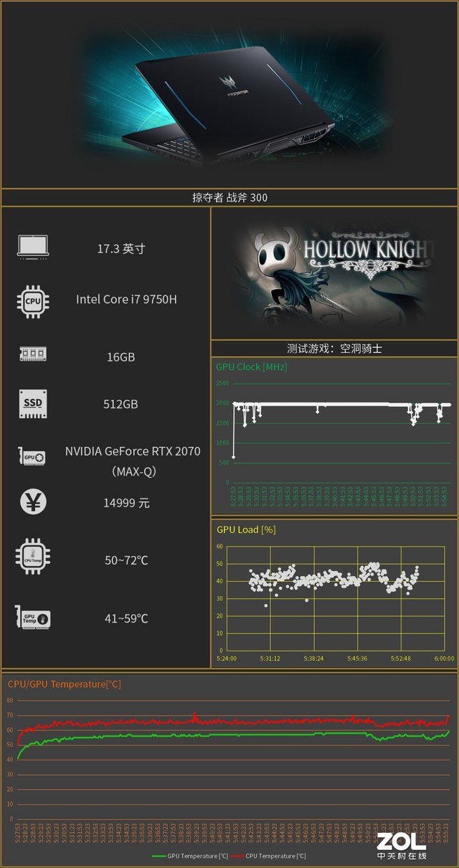Image resolution: width=459 pixels, height=868 pixels.
Task: Click the 80 label on temperature axis
Action: (9, 700)
